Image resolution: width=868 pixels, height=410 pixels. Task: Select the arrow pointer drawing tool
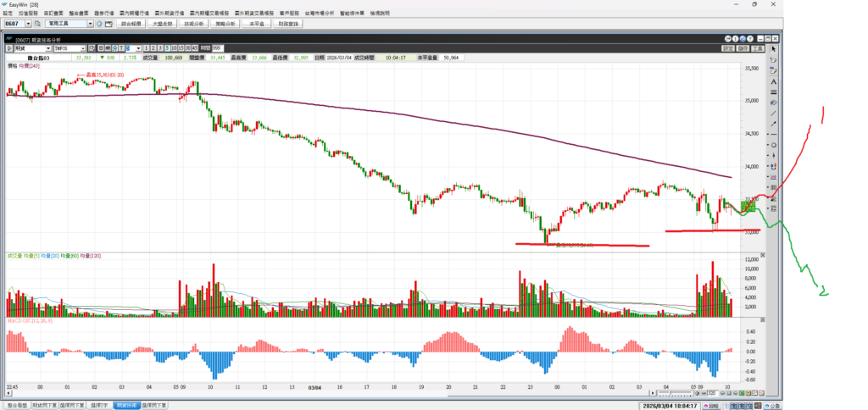coord(773,49)
